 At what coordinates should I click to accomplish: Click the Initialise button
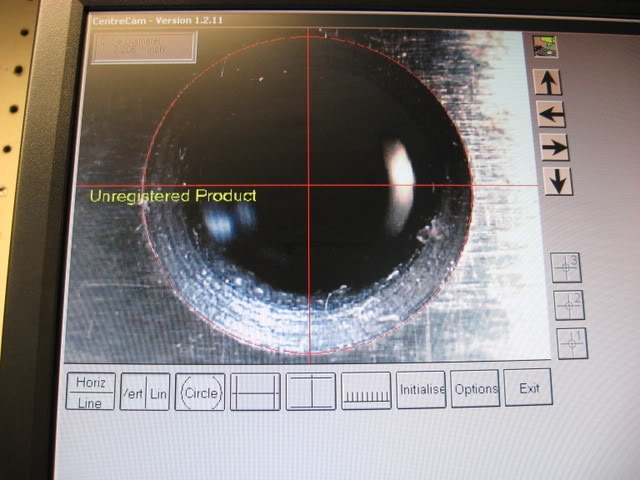421,390
